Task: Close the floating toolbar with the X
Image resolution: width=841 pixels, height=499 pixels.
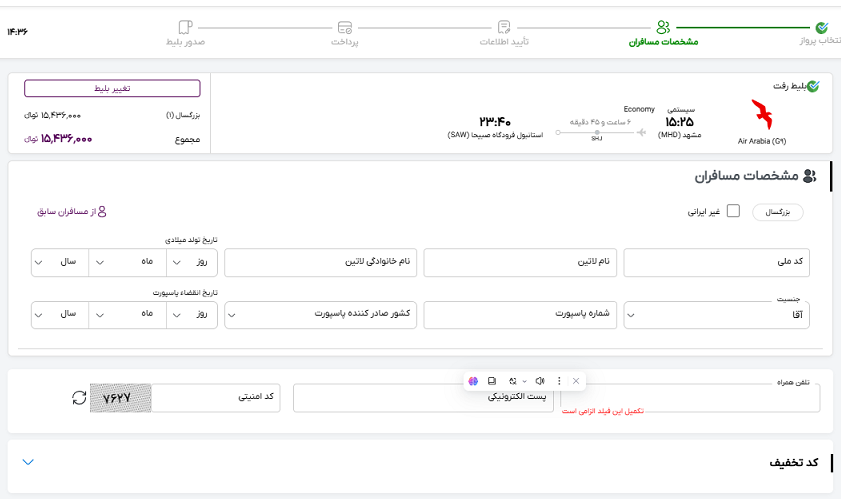Action: (576, 381)
